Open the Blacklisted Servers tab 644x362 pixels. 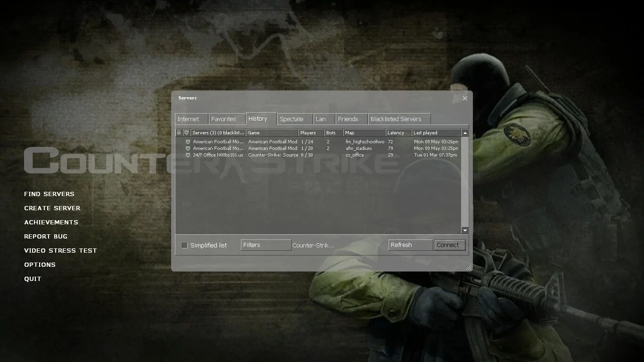399,119
